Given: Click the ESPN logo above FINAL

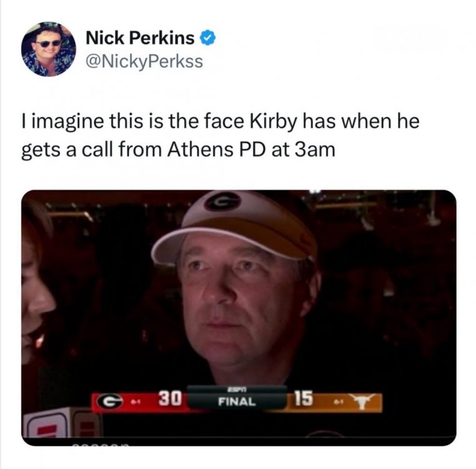Looking at the screenshot, I should [237, 389].
